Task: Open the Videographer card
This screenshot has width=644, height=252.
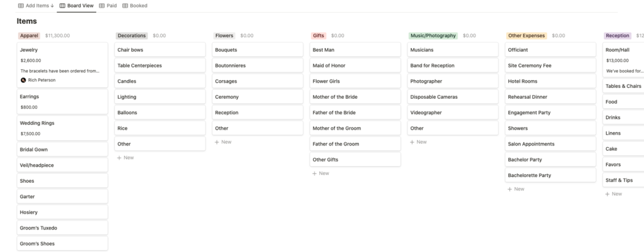Action: (x=453, y=113)
